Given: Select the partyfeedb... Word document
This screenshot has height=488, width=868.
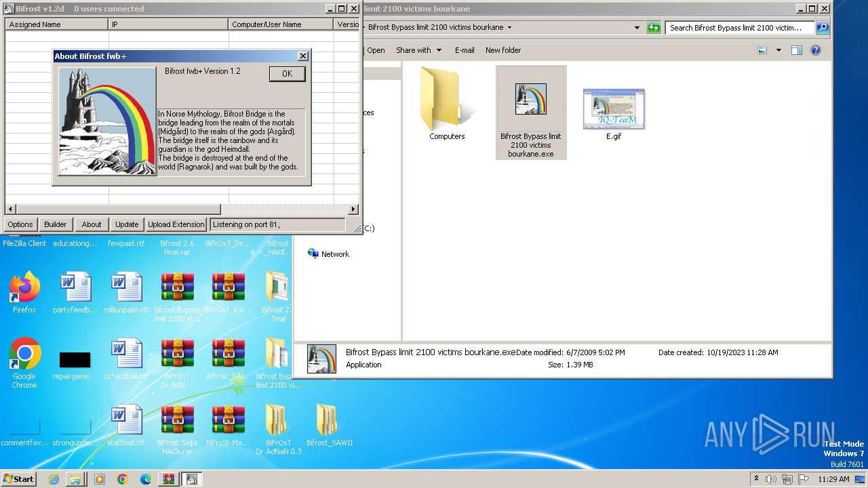Looking at the screenshot, I should [75, 293].
